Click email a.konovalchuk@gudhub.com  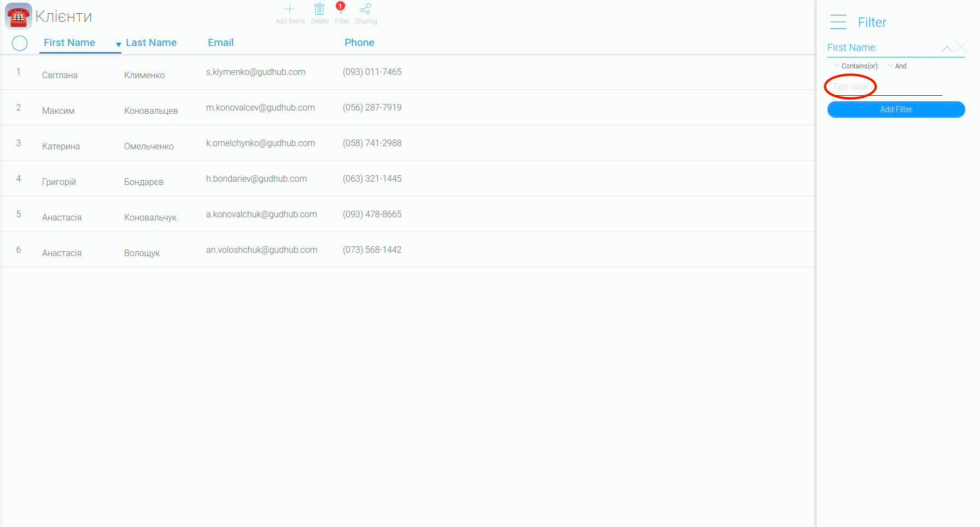pos(261,214)
